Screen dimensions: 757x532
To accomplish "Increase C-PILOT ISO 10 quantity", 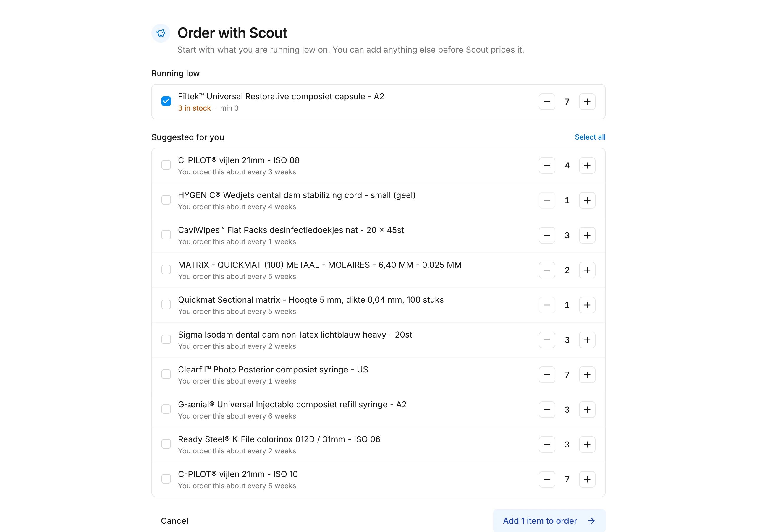I will [x=587, y=479].
